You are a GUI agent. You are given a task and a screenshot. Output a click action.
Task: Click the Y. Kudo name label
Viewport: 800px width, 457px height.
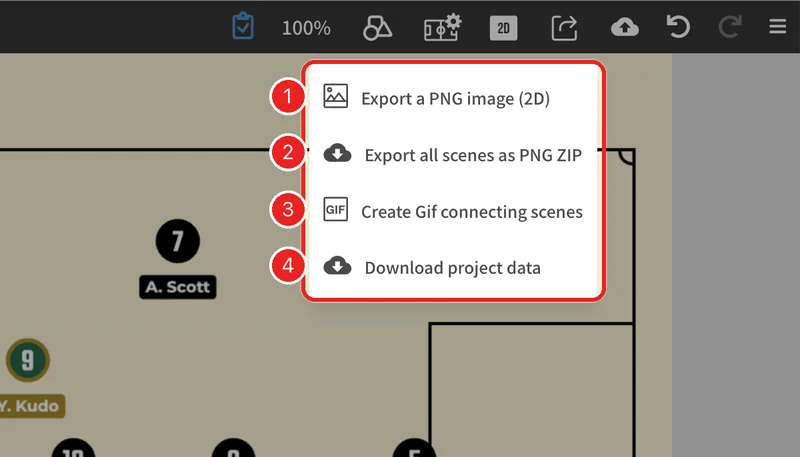32,406
